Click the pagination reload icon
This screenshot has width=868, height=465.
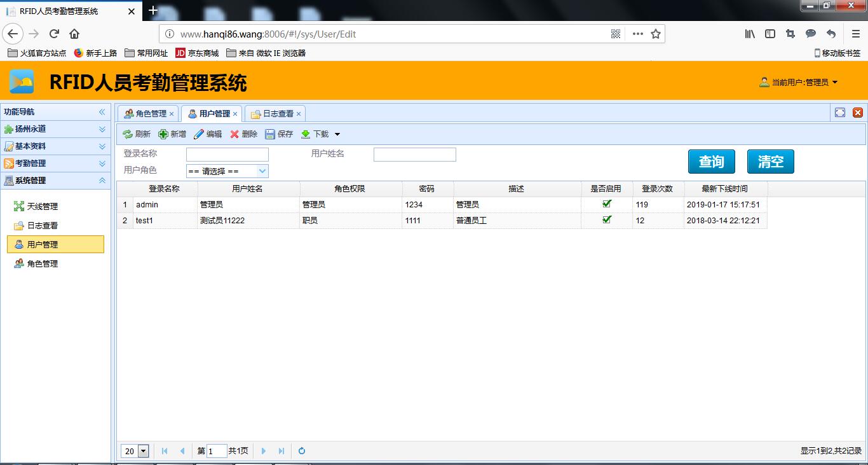(302, 451)
